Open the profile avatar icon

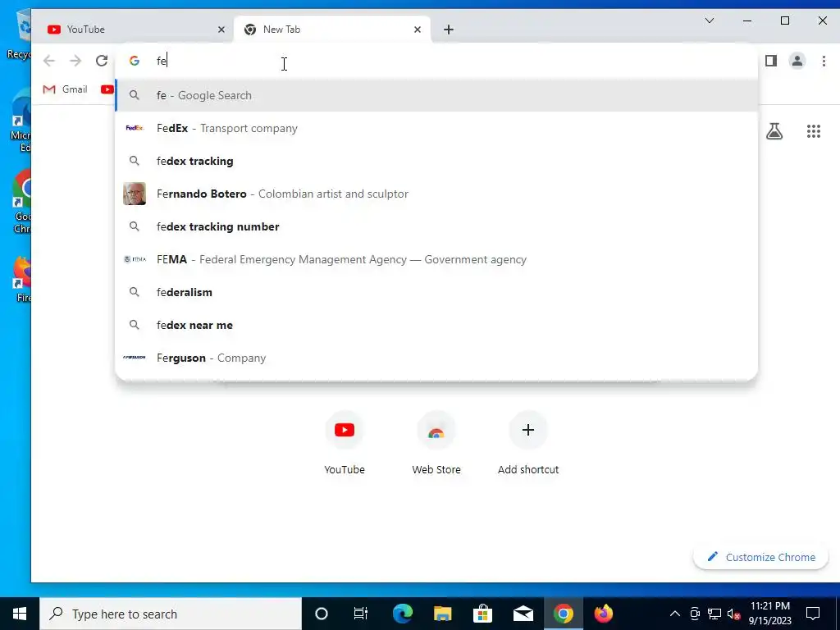point(797,61)
